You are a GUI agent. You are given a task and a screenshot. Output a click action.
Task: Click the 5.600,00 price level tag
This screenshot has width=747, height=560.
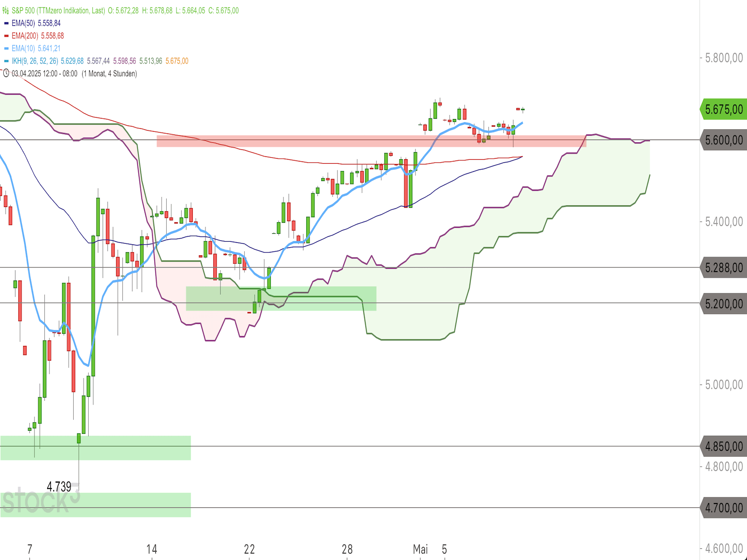[x=723, y=140]
